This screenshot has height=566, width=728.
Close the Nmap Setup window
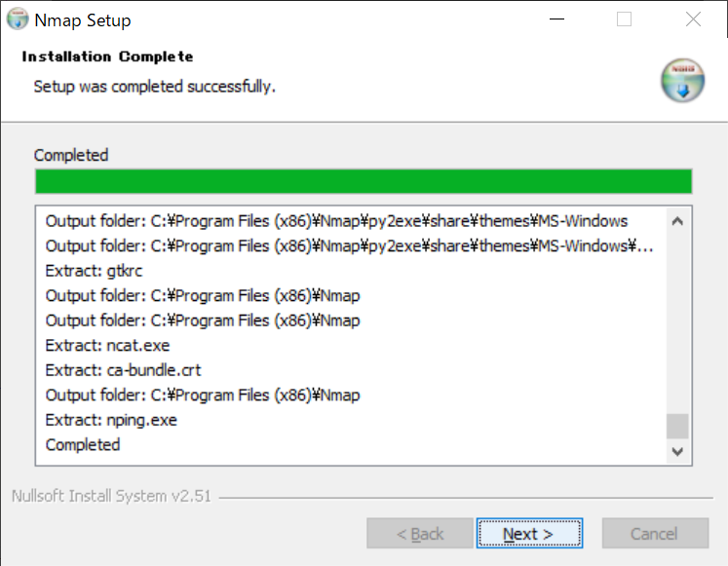coord(693,19)
